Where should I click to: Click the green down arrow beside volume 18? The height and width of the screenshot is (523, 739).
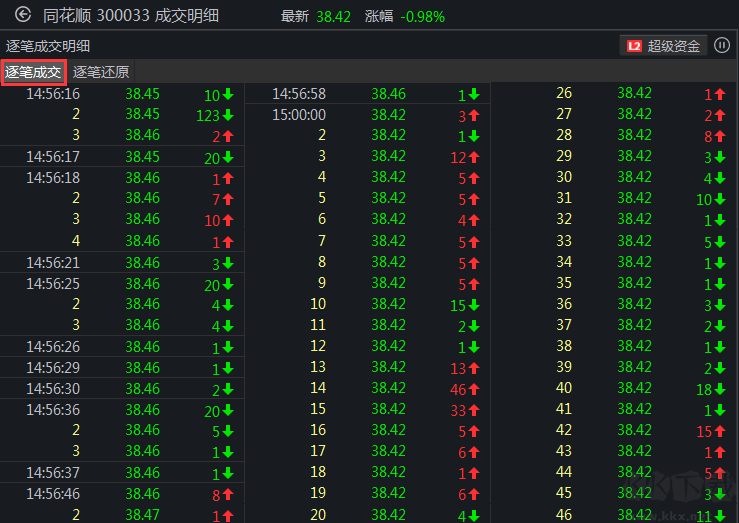click(x=719, y=388)
